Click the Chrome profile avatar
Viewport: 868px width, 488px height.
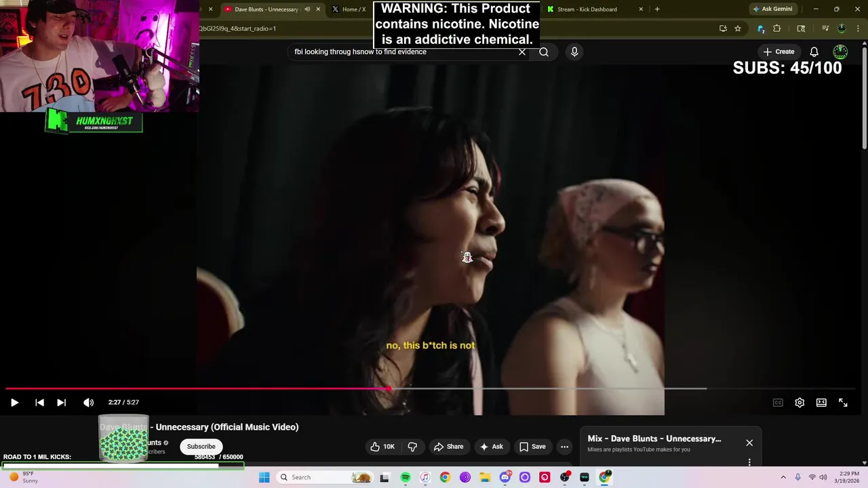coord(842,28)
